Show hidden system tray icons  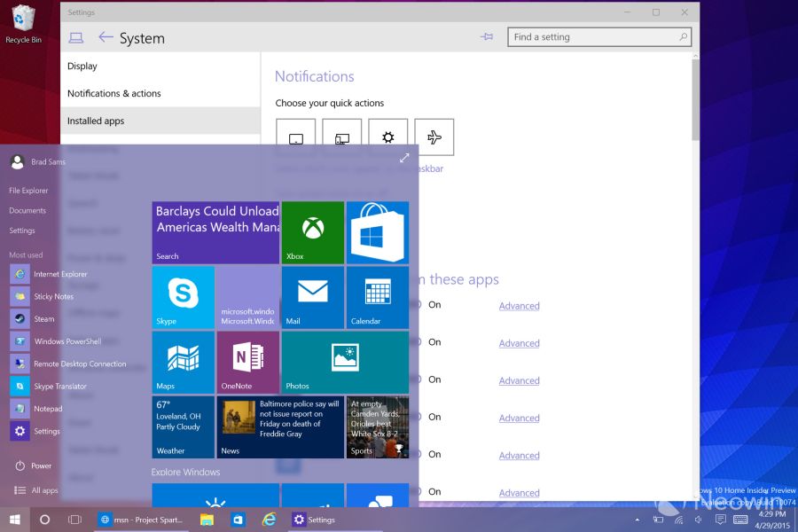(638, 520)
